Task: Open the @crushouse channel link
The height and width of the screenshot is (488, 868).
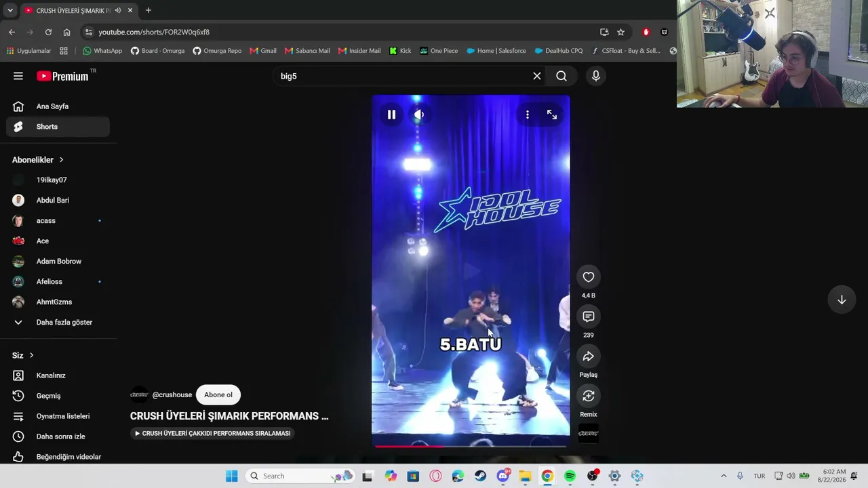Action: coord(172,394)
